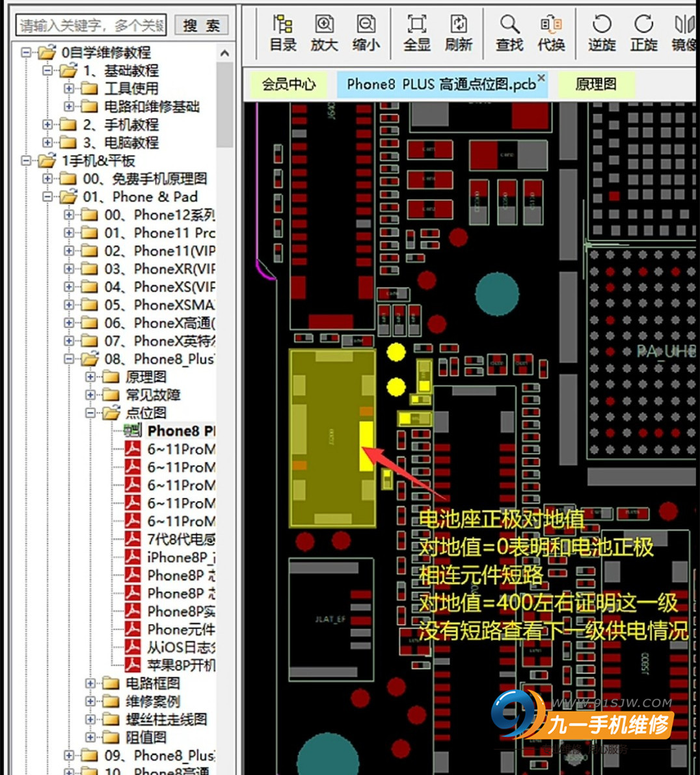Viewport: 700px width, 775px height.
Task: Expand the 2、手机教程 folder
Action: tap(47, 124)
